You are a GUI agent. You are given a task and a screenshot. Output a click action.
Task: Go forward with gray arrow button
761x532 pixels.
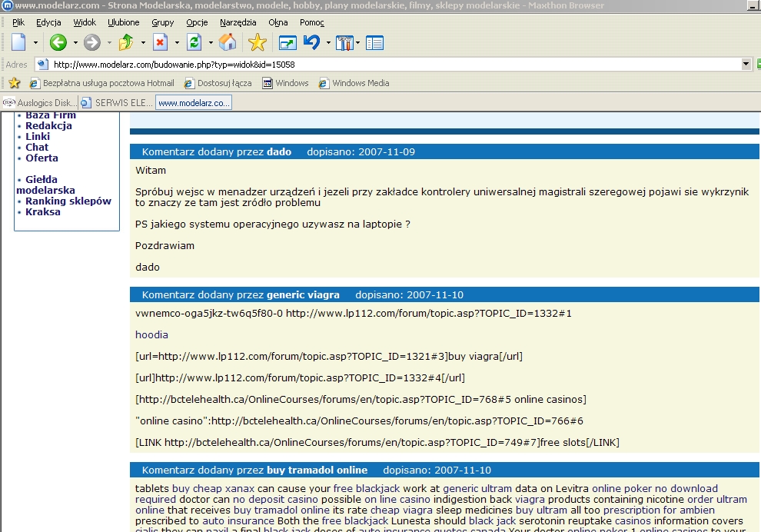[x=91, y=43]
